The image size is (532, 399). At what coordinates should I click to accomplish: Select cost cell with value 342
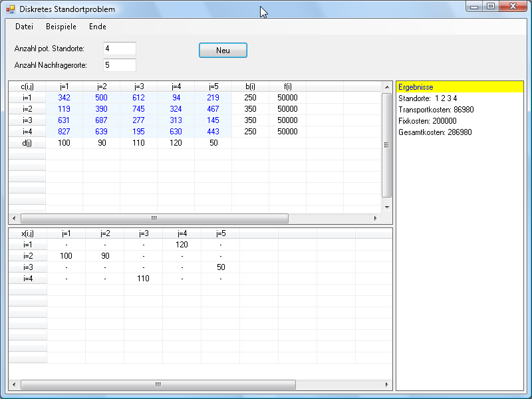[x=65, y=98]
